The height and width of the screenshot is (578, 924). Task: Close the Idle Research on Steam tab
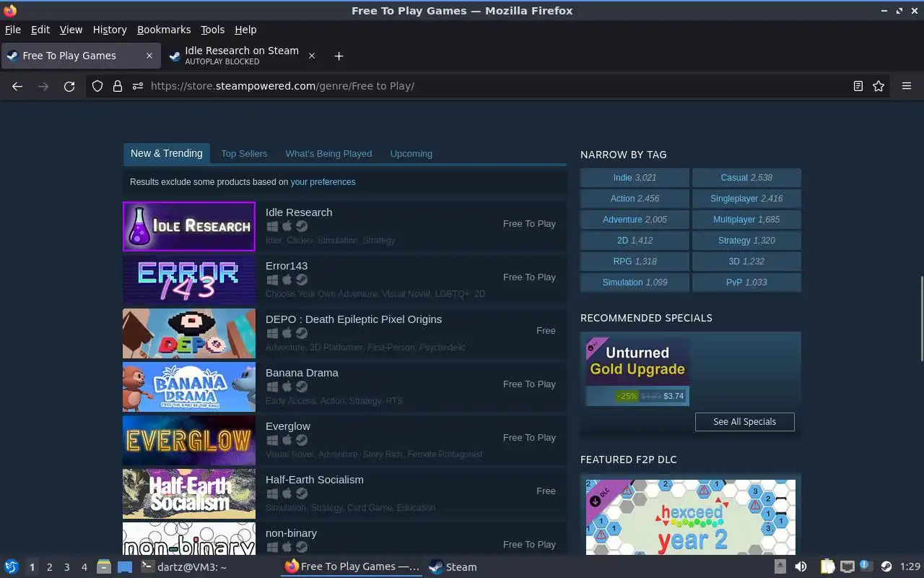pyautogui.click(x=312, y=56)
